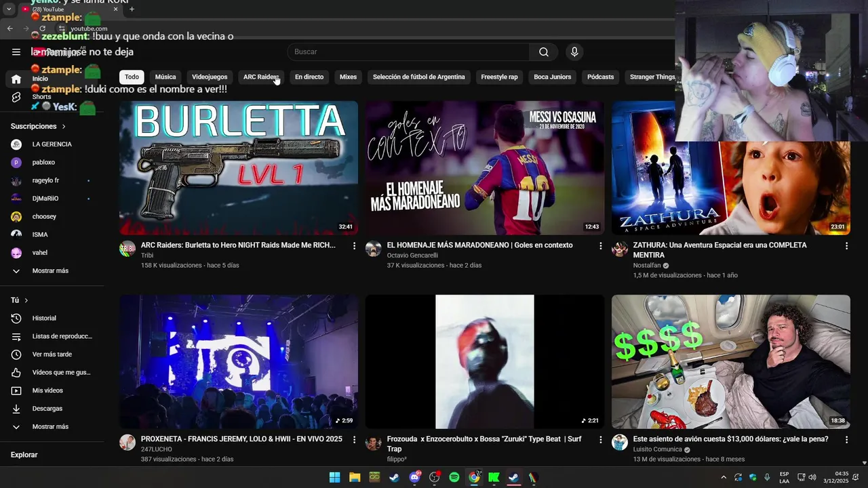Click the search magnifier button

[x=544, y=52]
